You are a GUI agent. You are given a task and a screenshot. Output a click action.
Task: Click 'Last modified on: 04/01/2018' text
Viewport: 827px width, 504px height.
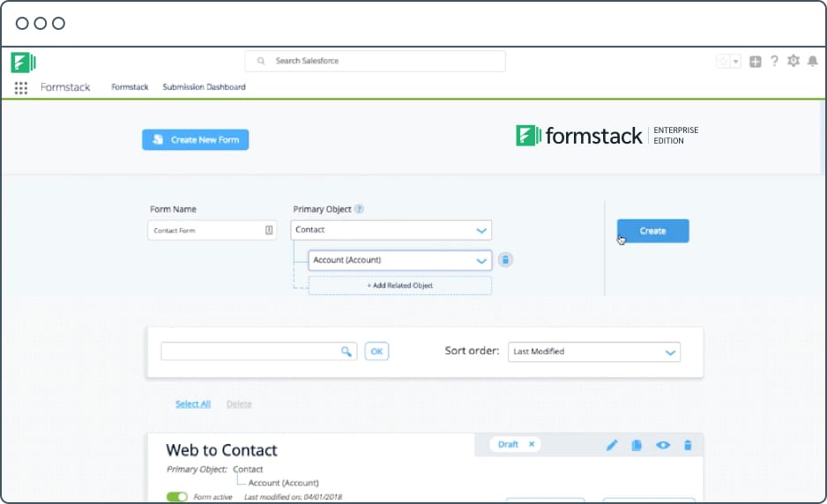[294, 497]
